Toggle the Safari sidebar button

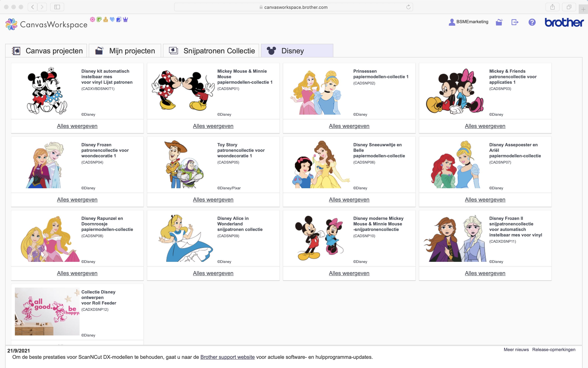(57, 7)
